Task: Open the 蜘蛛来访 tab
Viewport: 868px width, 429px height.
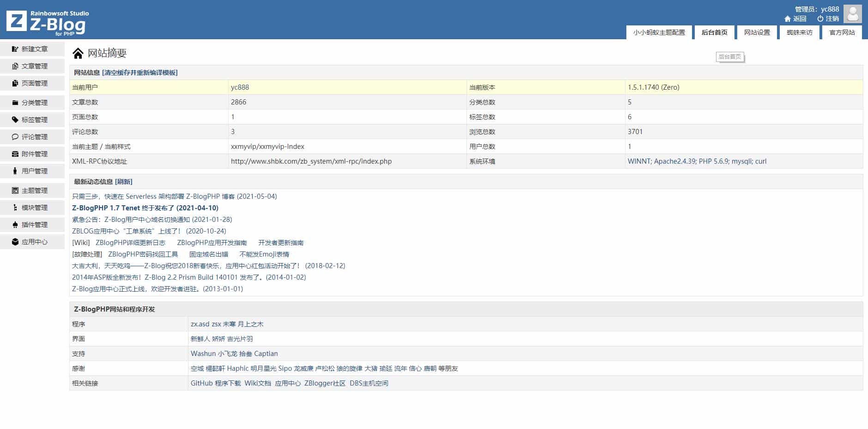Action: point(800,32)
